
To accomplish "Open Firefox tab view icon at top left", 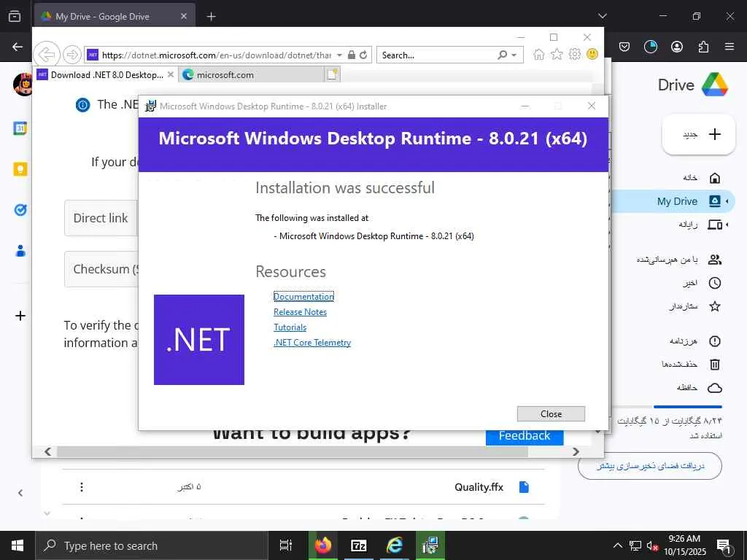I will tap(15, 16).
